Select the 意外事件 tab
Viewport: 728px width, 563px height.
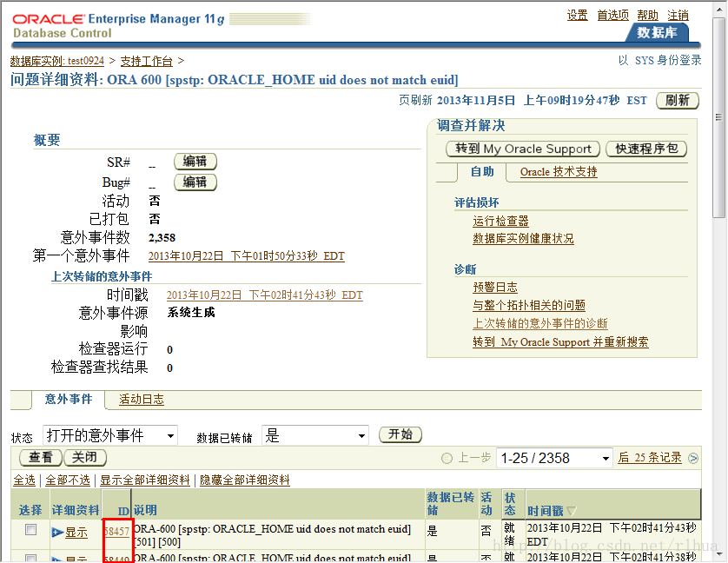tap(69, 399)
